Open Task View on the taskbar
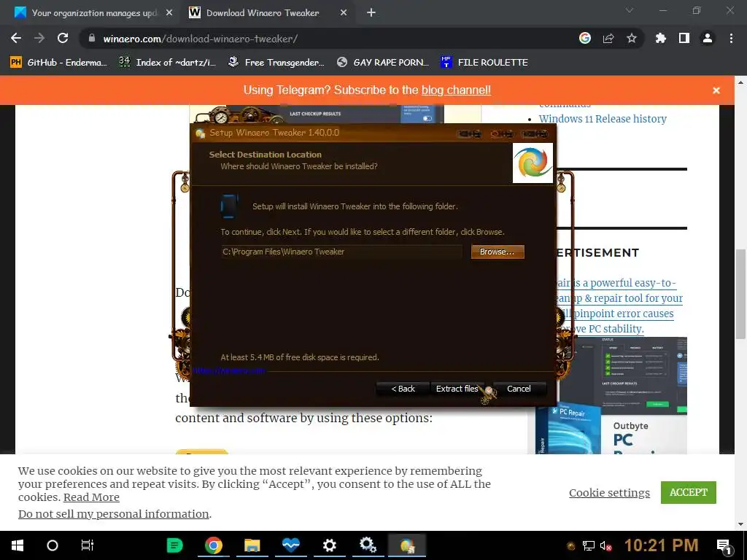Image resolution: width=747 pixels, height=560 pixels. (x=88, y=545)
